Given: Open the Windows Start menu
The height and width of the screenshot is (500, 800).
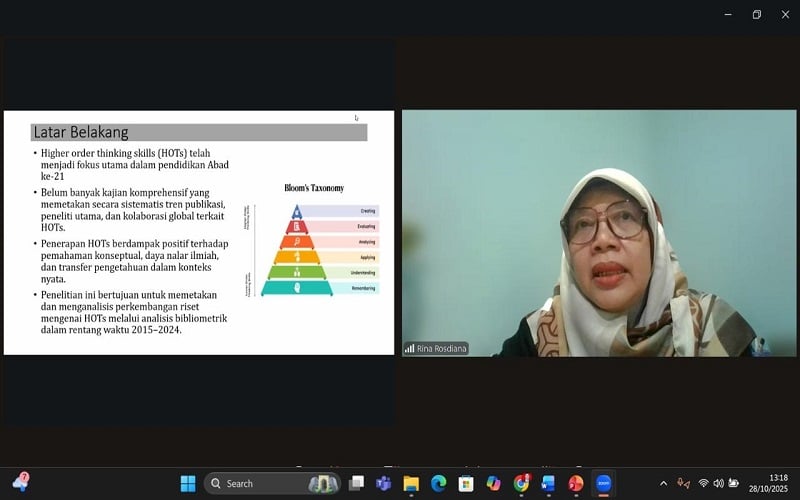Looking at the screenshot, I should tap(188, 484).
